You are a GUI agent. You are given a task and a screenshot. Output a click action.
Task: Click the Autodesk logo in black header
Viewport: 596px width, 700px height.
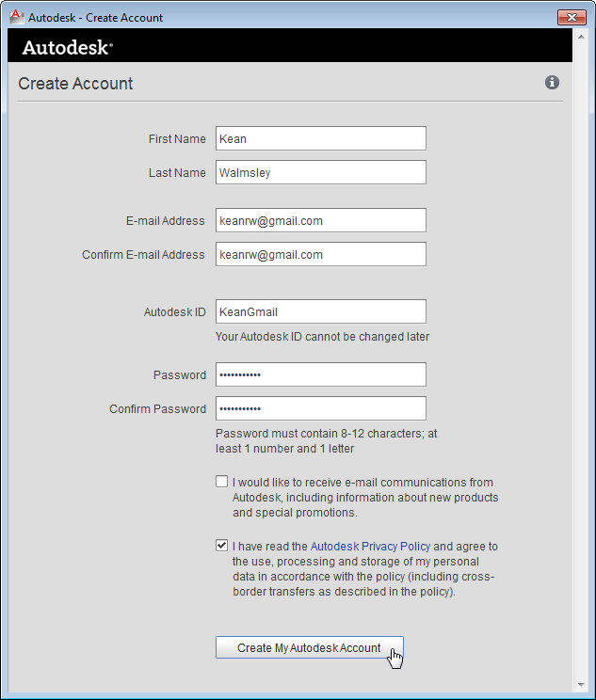[x=67, y=48]
